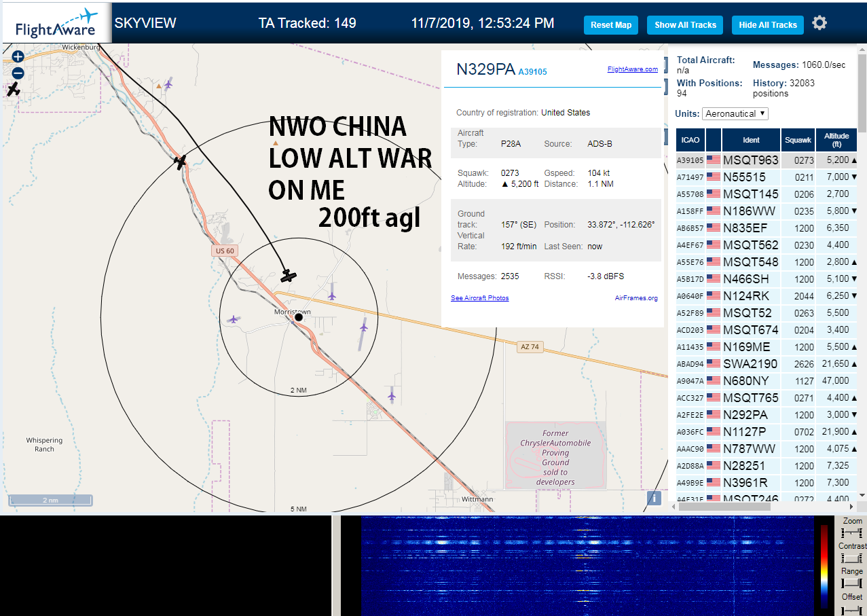This screenshot has height=616, width=867.
Task: Click the spectrogram color scale bar
Action: [x=825, y=566]
